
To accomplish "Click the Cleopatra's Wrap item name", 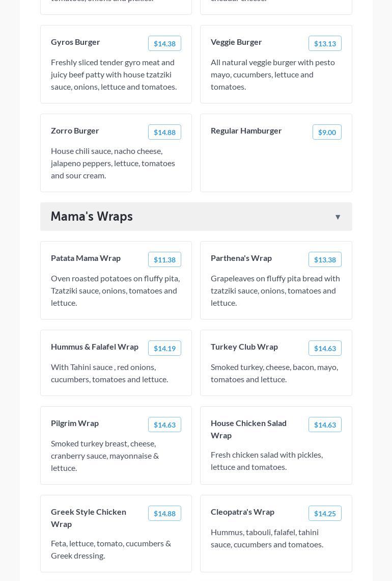I will (x=242, y=512).
